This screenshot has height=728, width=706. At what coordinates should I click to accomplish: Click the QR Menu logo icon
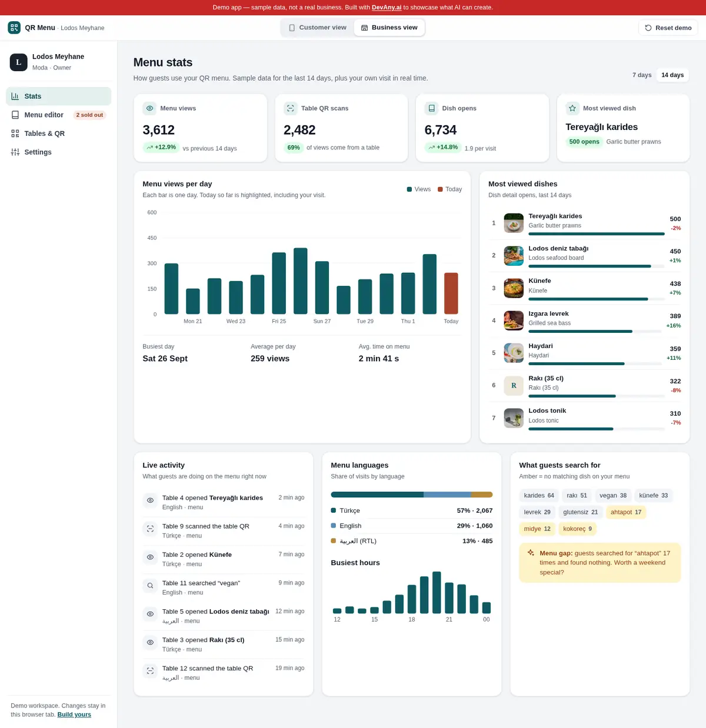click(14, 28)
